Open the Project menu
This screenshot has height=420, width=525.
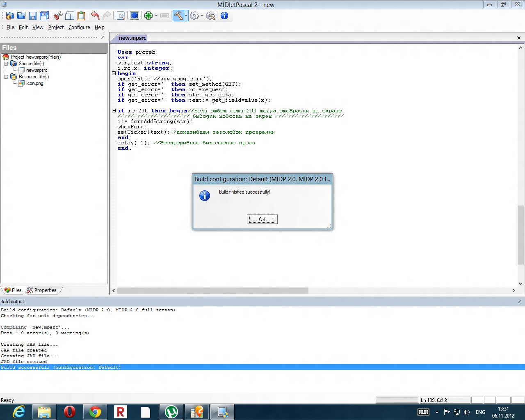56,27
